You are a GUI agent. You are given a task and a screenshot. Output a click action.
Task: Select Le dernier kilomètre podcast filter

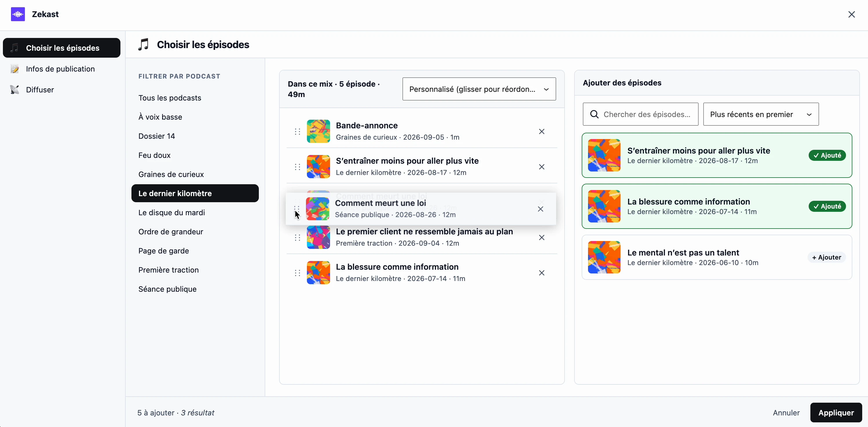(195, 194)
